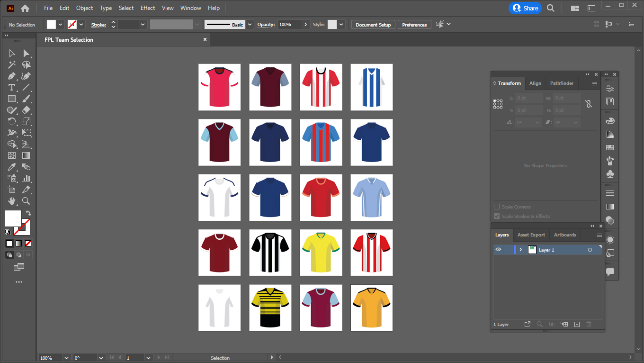Screen dimensions: 644x363
Task: Switch to the Pathfinder tab
Action: click(x=562, y=83)
